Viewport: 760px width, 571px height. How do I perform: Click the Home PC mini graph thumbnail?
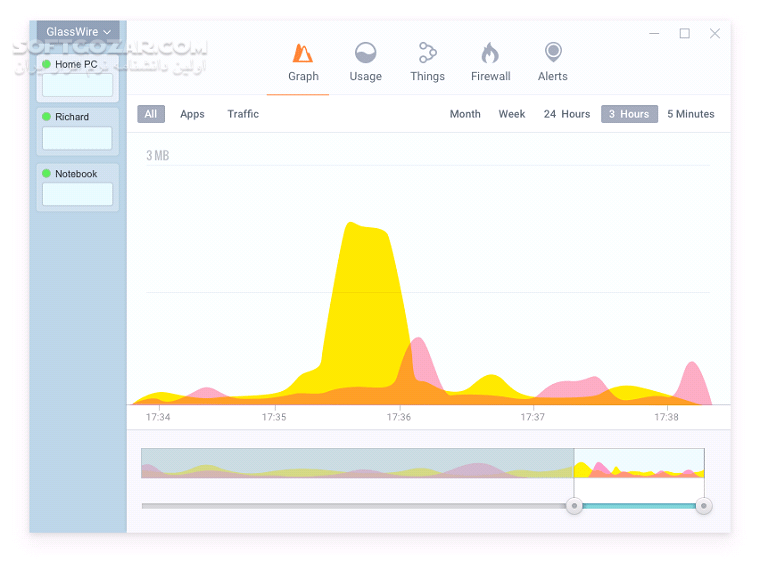coord(77,84)
